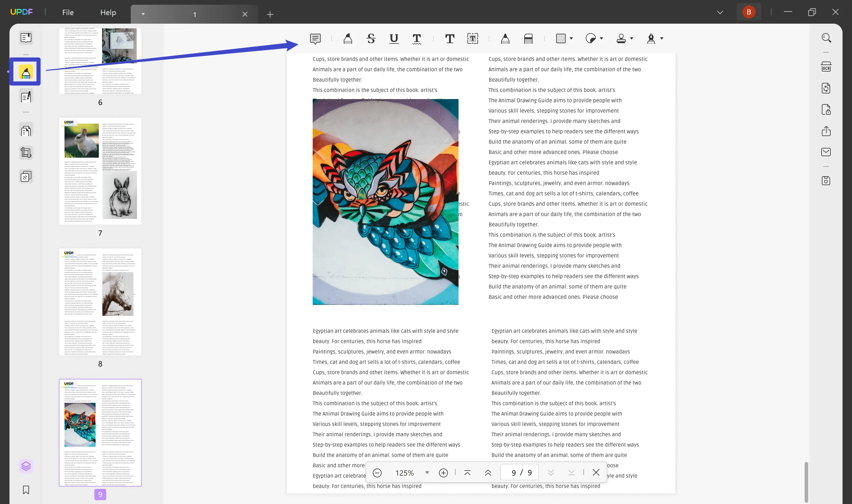Click the Help menu in toolbar
The image size is (852, 504).
pyautogui.click(x=108, y=12)
